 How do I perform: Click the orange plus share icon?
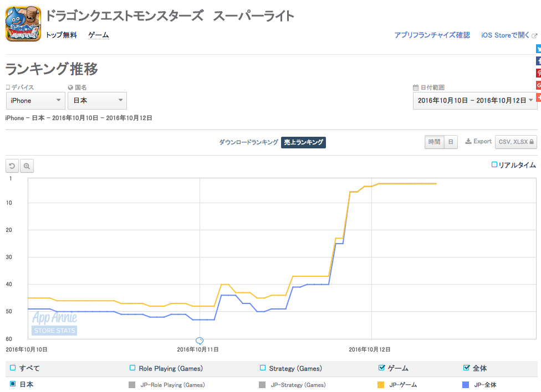point(538,97)
